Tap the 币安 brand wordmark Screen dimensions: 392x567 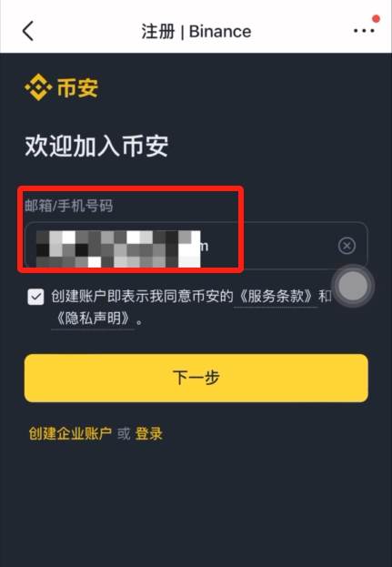[77, 87]
